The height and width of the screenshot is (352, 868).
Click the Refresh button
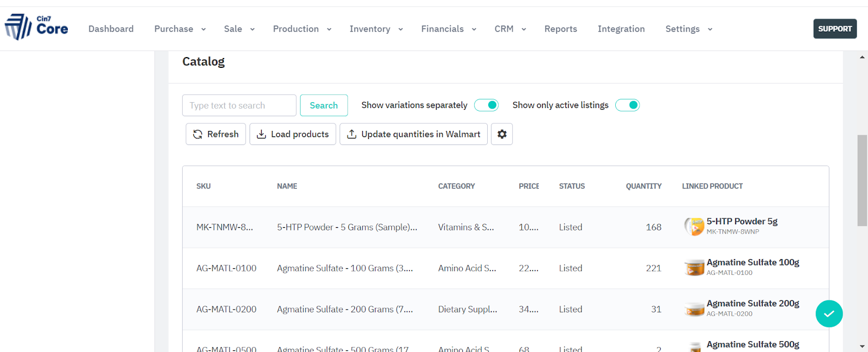coord(215,134)
